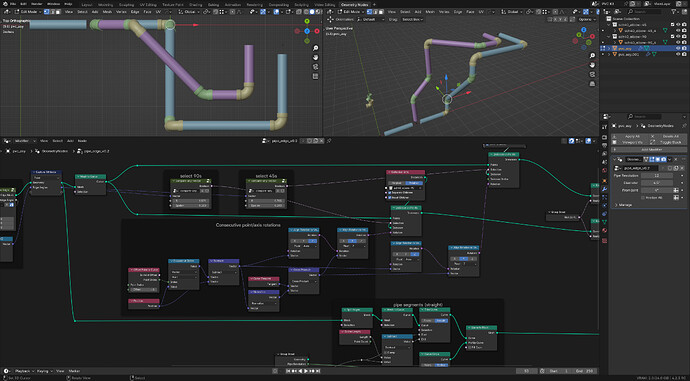Open the Render menu
Viewport: 690px width, 381px height.
click(x=37, y=4)
